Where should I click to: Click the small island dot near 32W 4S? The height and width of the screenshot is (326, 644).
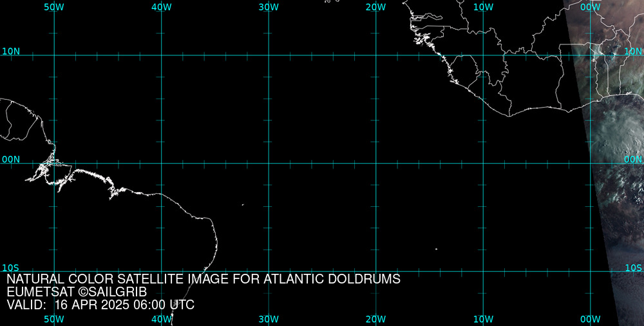[x=243, y=204]
